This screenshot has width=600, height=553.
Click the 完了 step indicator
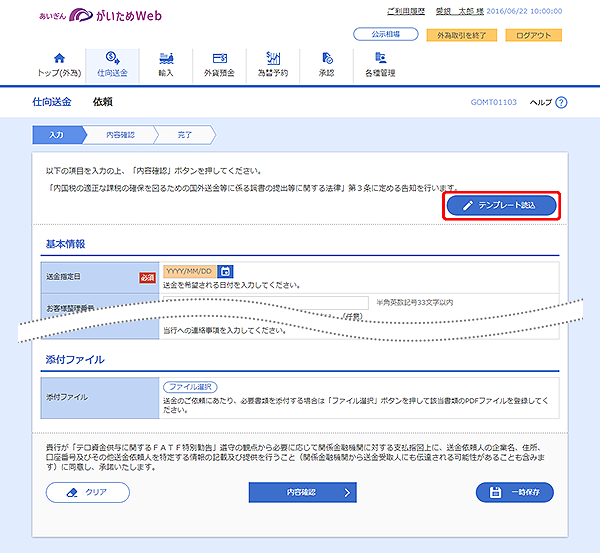pyautogui.click(x=184, y=135)
